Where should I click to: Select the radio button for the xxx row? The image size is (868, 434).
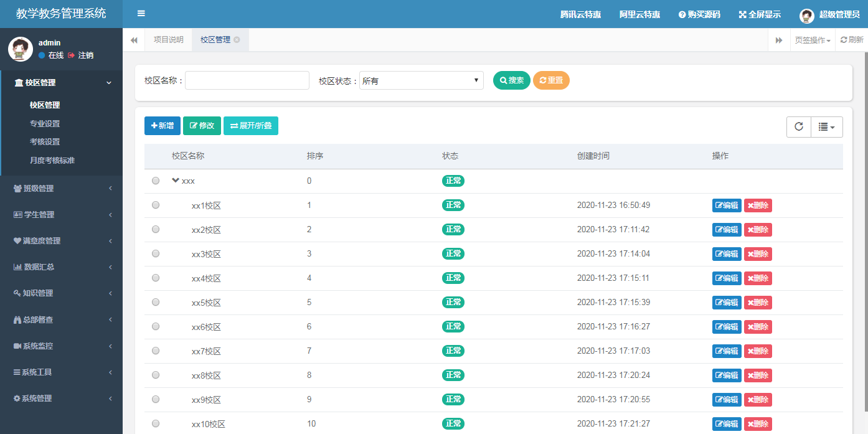[155, 180]
